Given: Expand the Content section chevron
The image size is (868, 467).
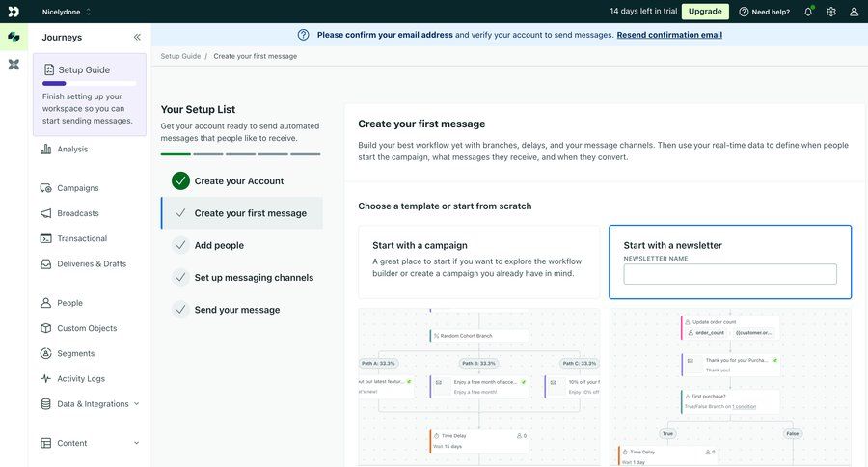Looking at the screenshot, I should click(x=137, y=443).
